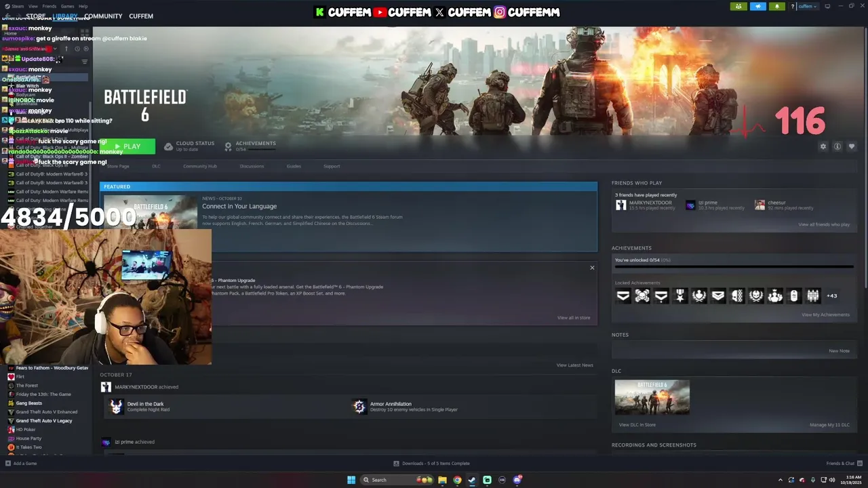Open the Battlefield 6 DLC thumbnail
This screenshot has height=488, width=868.
point(652,397)
